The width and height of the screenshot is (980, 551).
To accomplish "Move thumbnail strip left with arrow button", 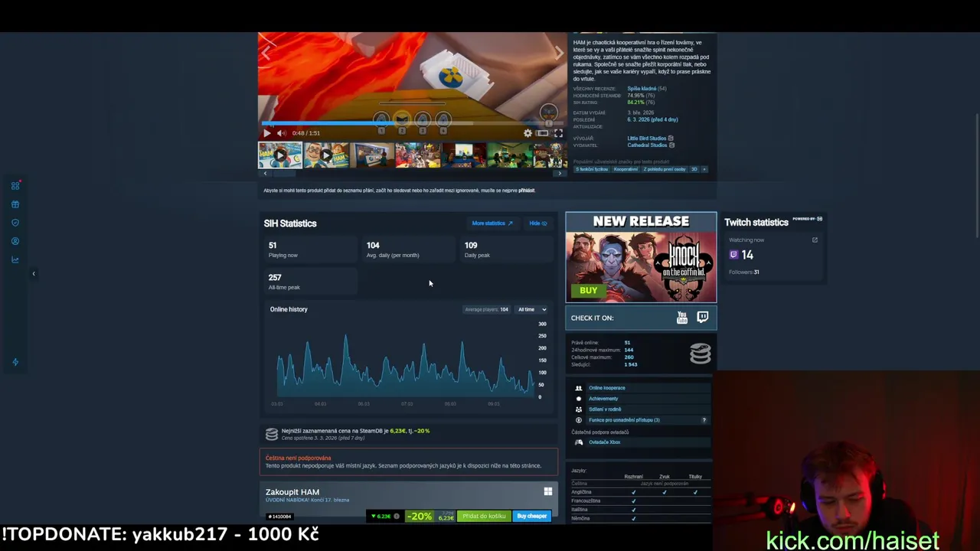I will (x=265, y=174).
